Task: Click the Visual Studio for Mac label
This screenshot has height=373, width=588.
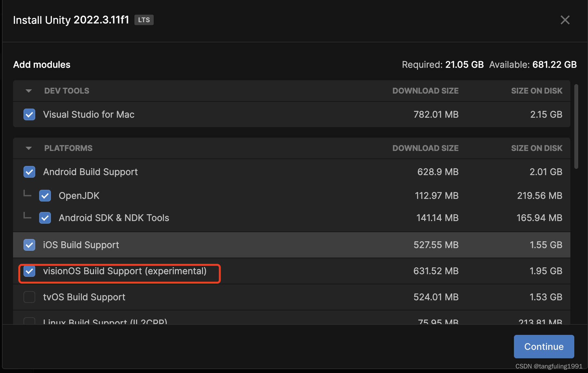Action: coord(89,114)
